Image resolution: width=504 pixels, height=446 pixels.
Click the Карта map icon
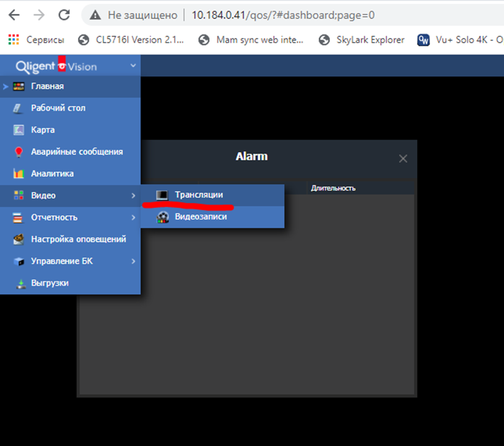coord(19,130)
